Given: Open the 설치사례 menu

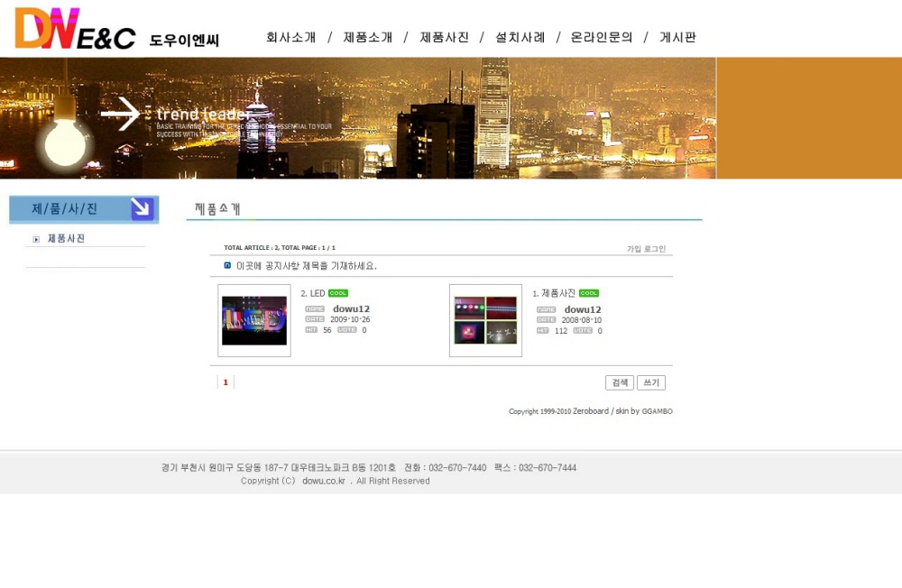Looking at the screenshot, I should click(520, 38).
